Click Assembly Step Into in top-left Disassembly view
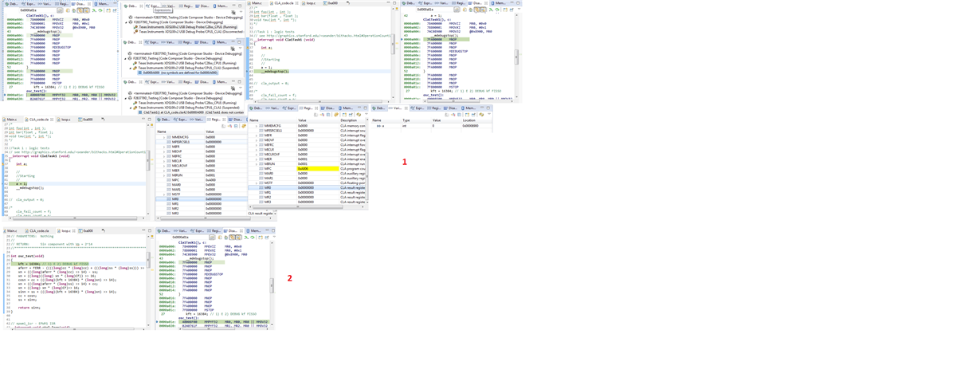 pos(94,10)
